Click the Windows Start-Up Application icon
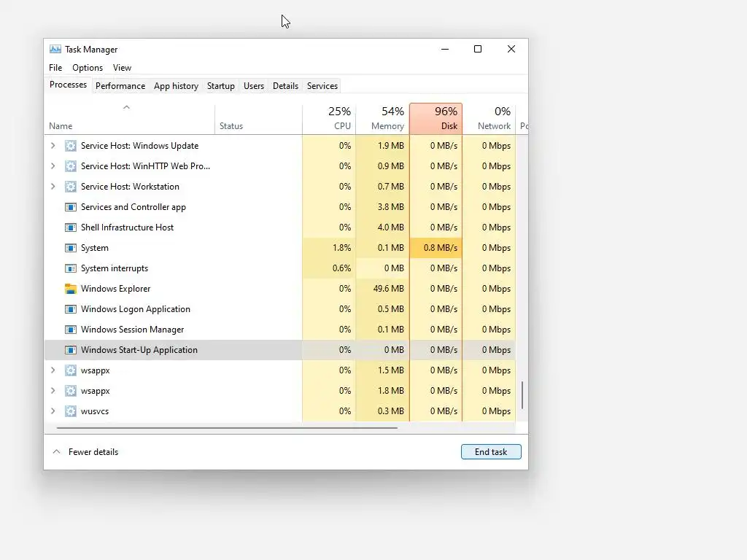This screenshot has width=747, height=560. tap(71, 350)
